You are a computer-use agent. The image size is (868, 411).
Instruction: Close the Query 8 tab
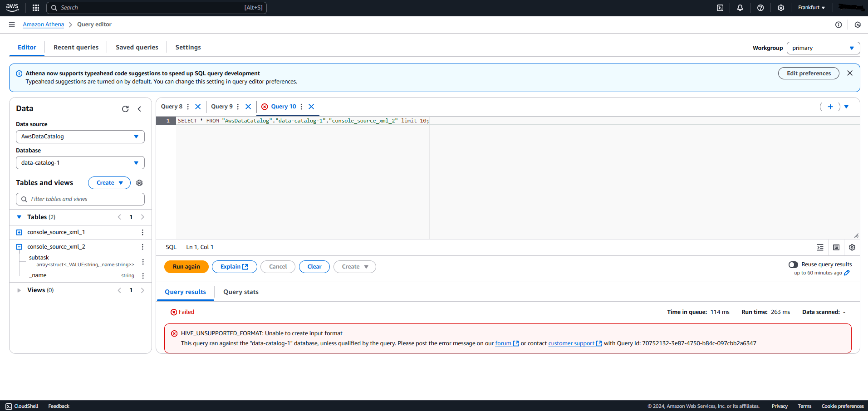click(198, 107)
